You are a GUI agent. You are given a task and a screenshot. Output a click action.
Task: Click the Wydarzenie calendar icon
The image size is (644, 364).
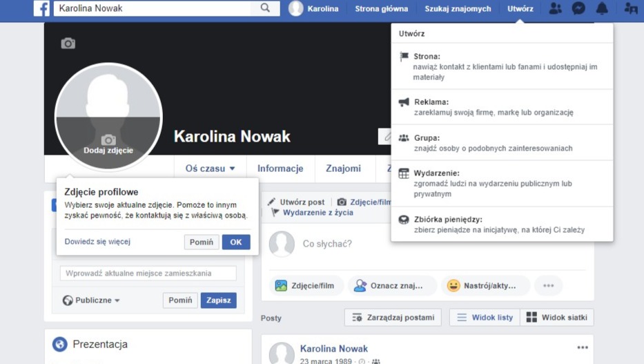click(x=404, y=173)
